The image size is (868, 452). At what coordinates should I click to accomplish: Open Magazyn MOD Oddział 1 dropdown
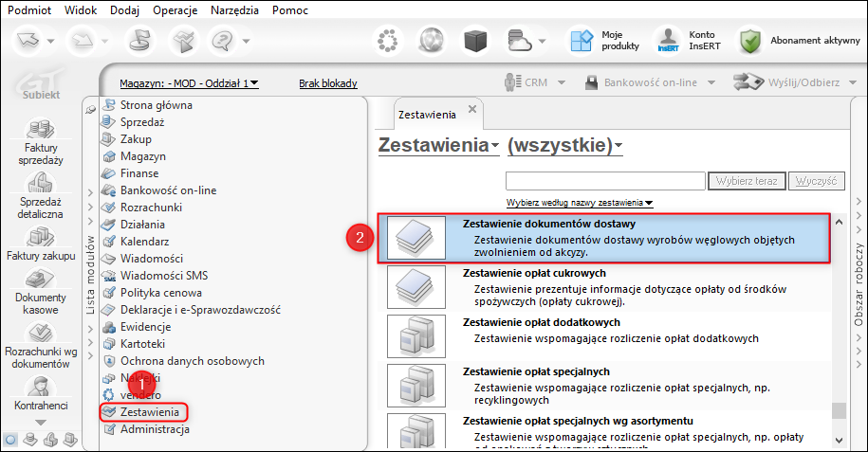click(189, 83)
